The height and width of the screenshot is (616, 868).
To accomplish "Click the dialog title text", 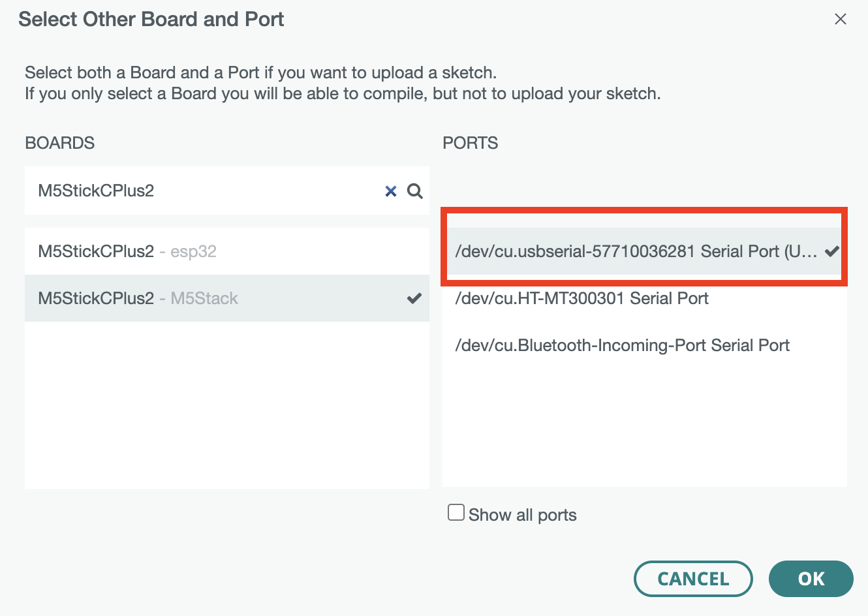I will [151, 20].
